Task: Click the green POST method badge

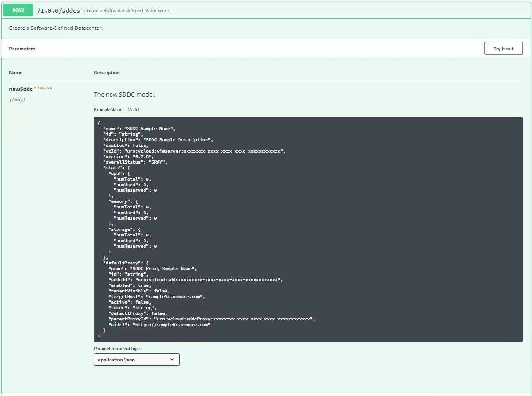Action: pos(18,10)
